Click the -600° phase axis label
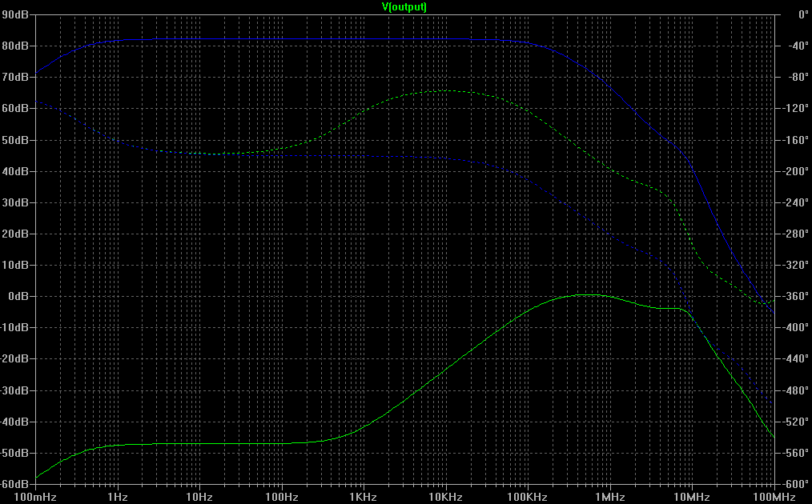Image resolution: width=812 pixels, height=504 pixels. tap(795, 484)
